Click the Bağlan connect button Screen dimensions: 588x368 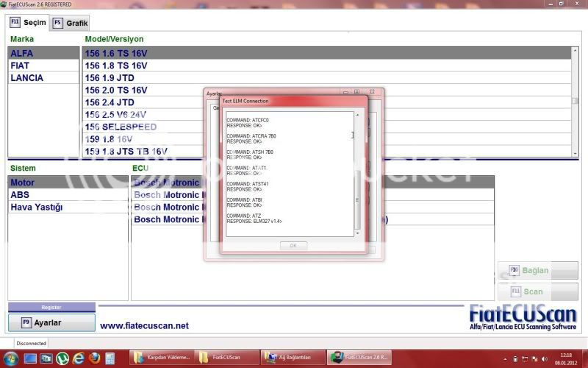[x=538, y=270]
